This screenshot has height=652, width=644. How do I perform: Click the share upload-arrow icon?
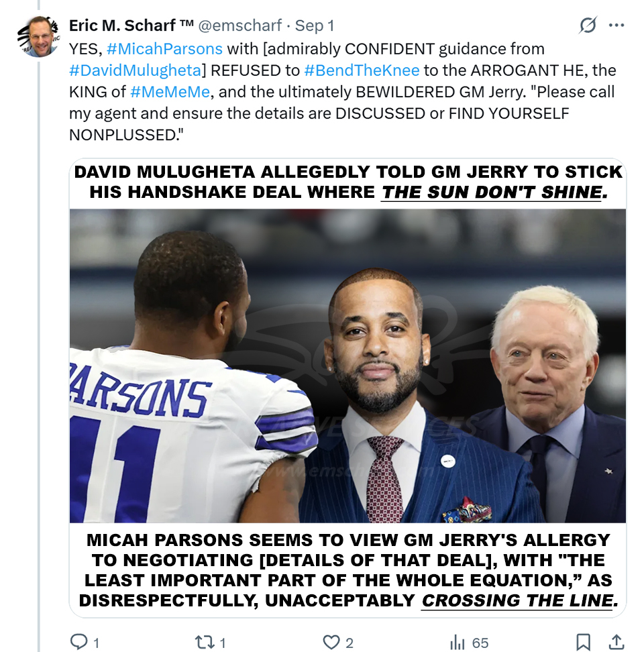tap(616, 642)
